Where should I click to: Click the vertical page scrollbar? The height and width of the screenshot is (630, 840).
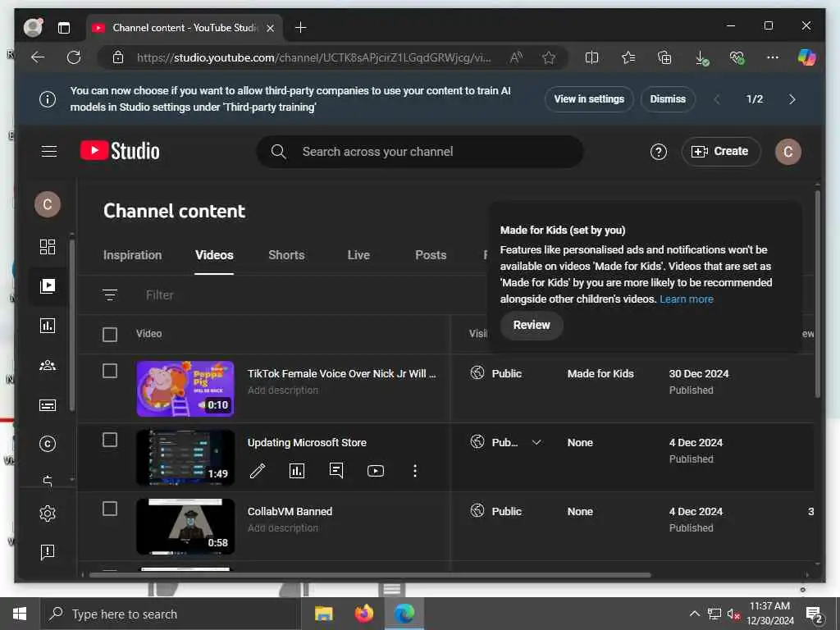(818, 294)
